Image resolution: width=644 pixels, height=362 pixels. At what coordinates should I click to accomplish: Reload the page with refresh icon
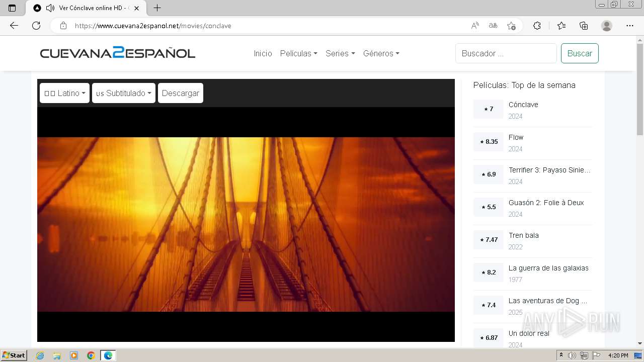tap(36, 26)
